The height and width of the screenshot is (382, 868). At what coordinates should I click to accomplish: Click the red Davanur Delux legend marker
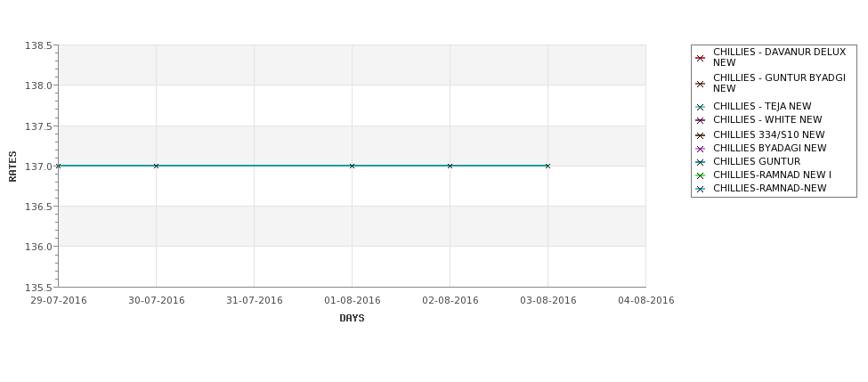(x=701, y=58)
